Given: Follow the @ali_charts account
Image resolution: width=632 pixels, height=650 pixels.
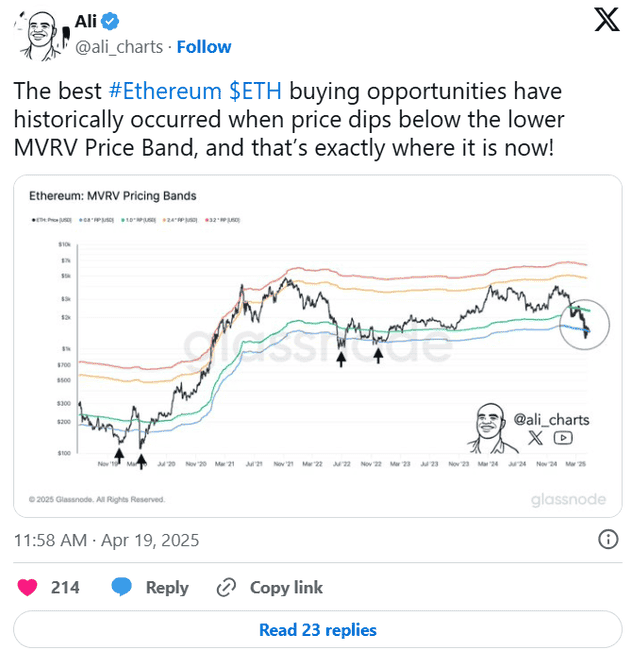Looking at the screenshot, I should tap(204, 47).
